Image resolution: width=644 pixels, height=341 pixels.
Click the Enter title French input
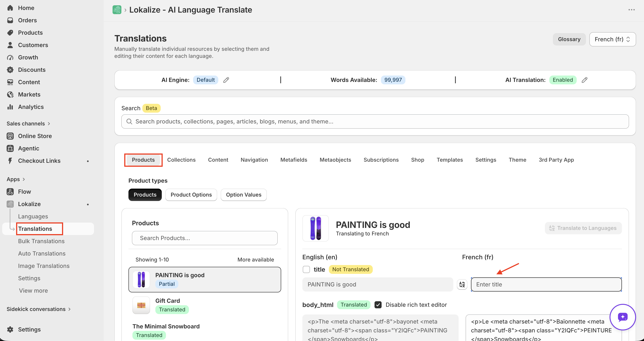[546, 284]
